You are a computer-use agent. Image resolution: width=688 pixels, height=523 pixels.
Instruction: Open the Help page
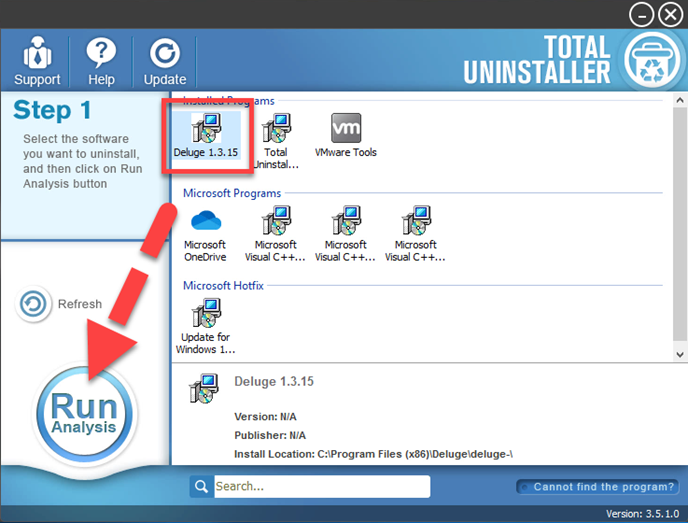pos(101,61)
